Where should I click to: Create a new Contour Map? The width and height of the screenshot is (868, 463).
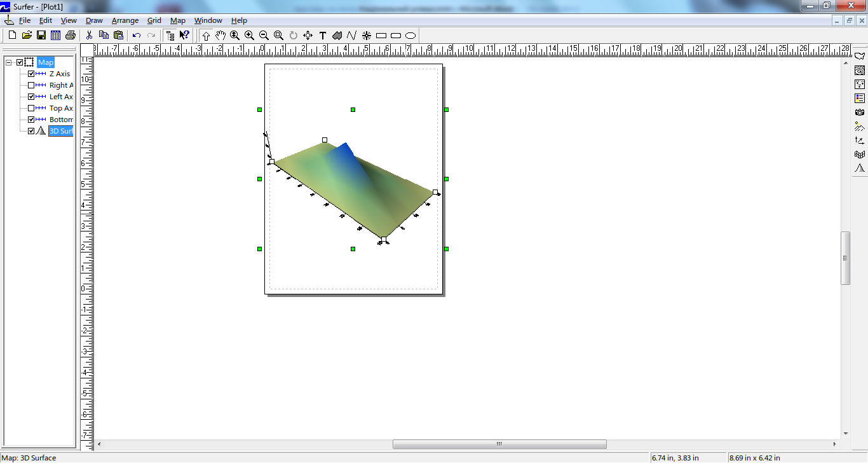[860, 70]
